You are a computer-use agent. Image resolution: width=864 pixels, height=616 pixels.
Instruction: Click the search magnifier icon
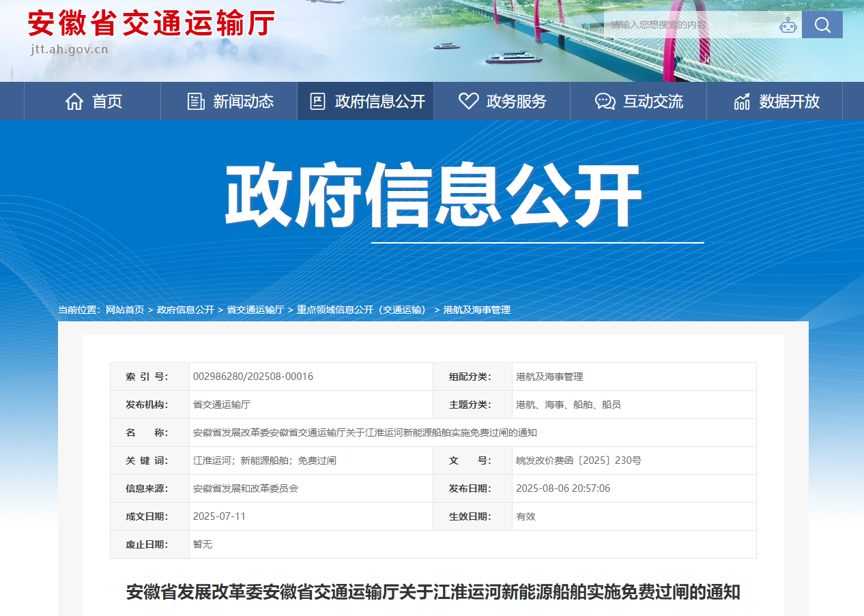[822, 25]
